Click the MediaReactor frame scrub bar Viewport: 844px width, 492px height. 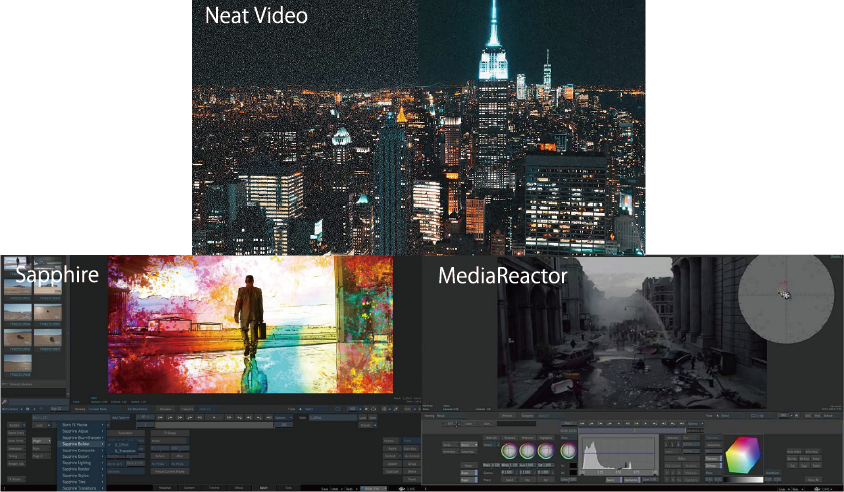[632, 431]
